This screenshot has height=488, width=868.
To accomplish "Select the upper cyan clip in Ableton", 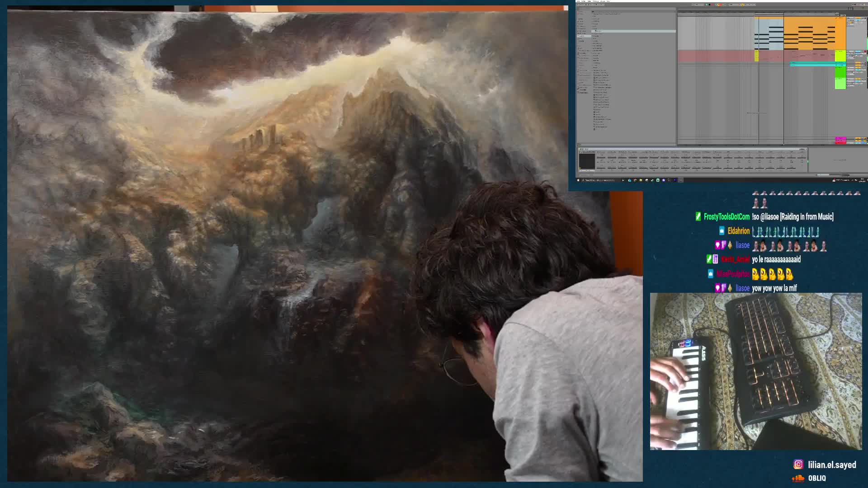I will 812,63.
